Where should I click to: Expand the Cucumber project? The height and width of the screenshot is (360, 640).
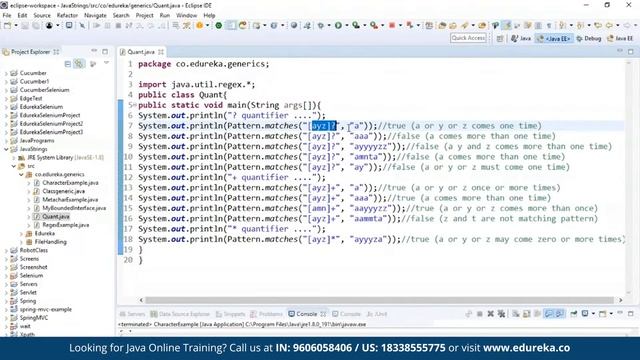click(6, 73)
